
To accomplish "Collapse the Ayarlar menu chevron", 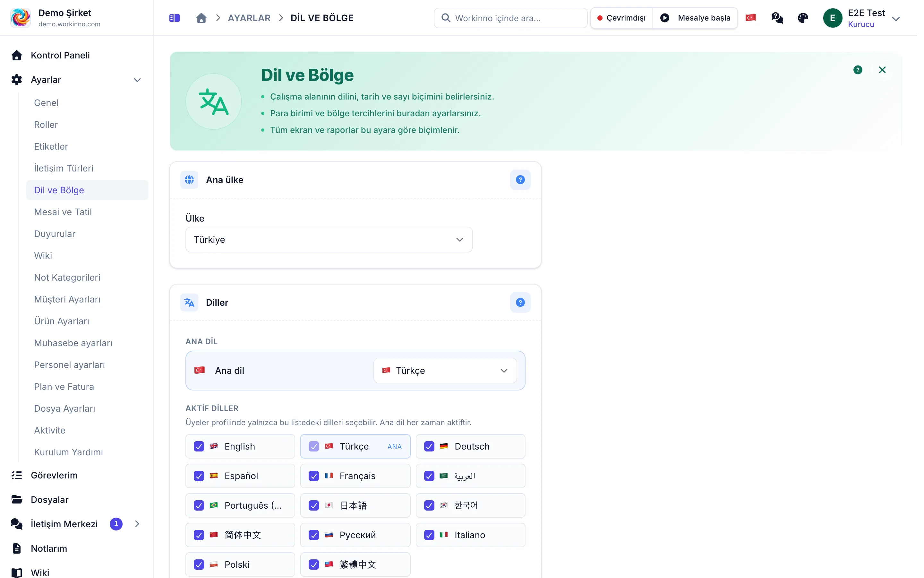I will point(137,80).
